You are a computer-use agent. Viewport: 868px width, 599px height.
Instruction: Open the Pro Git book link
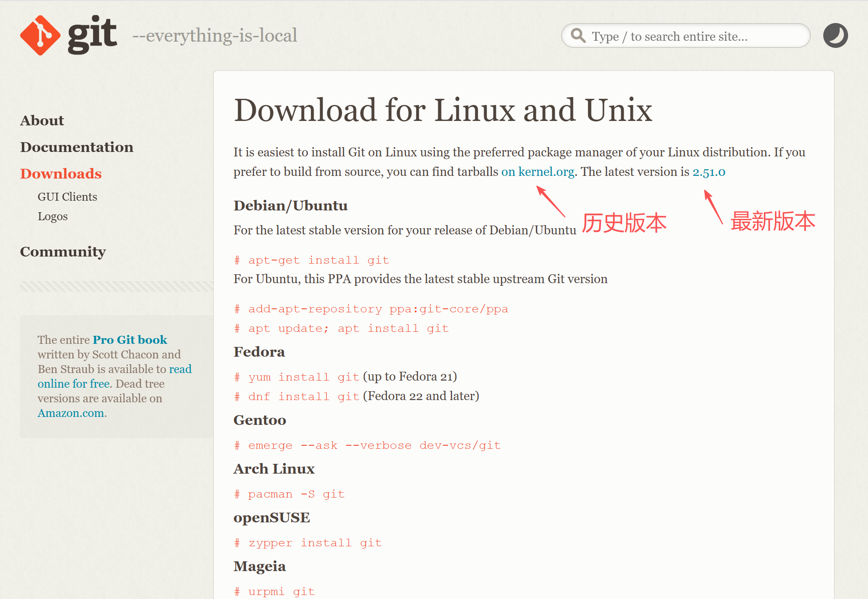pos(130,340)
